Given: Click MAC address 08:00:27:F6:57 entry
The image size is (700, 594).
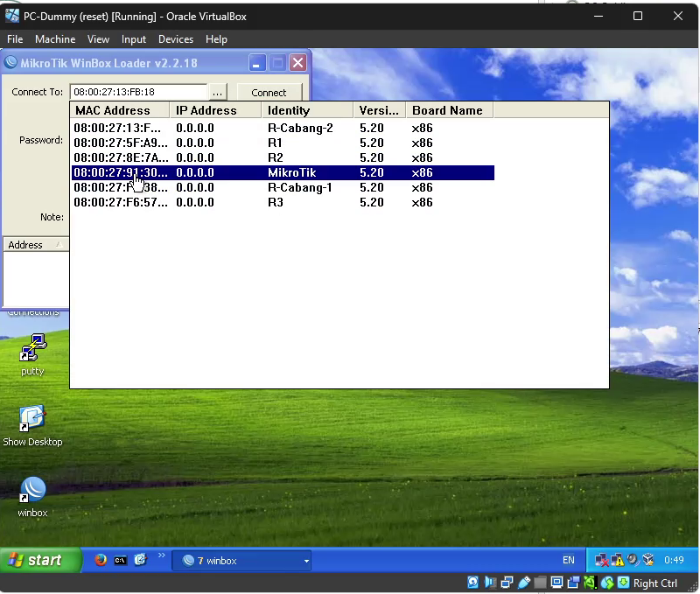Looking at the screenshot, I should coord(121,202).
